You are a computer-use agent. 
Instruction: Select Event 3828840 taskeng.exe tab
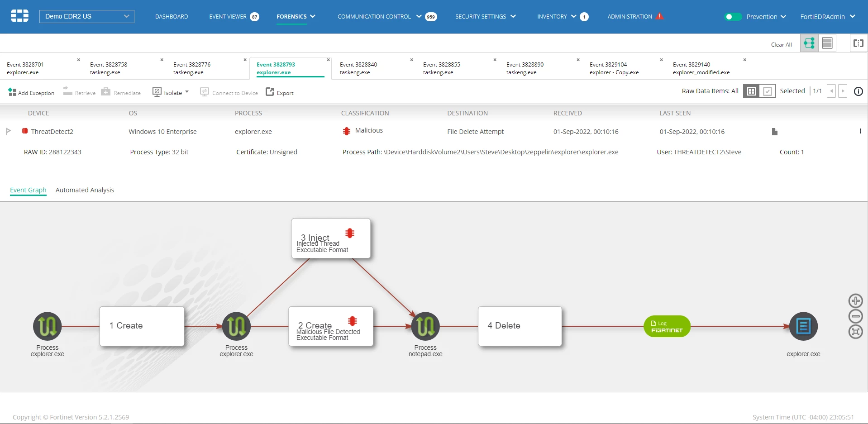tap(358, 68)
